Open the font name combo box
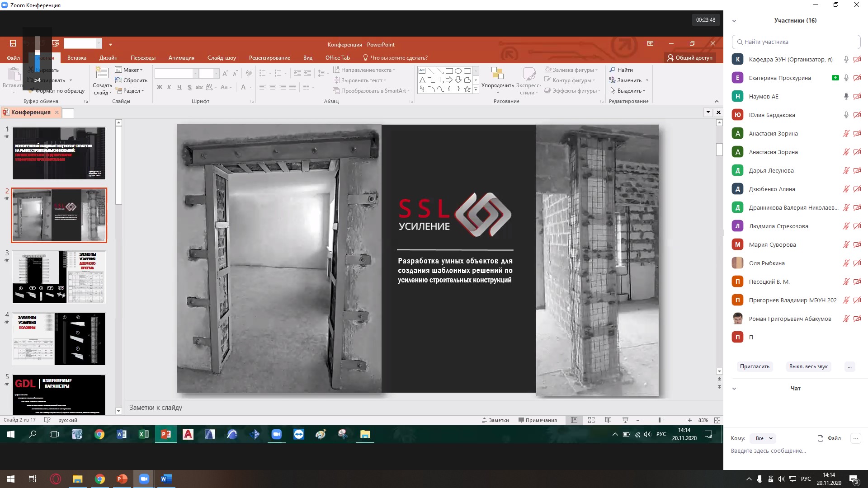Image resolution: width=868 pixels, height=488 pixels. point(176,73)
